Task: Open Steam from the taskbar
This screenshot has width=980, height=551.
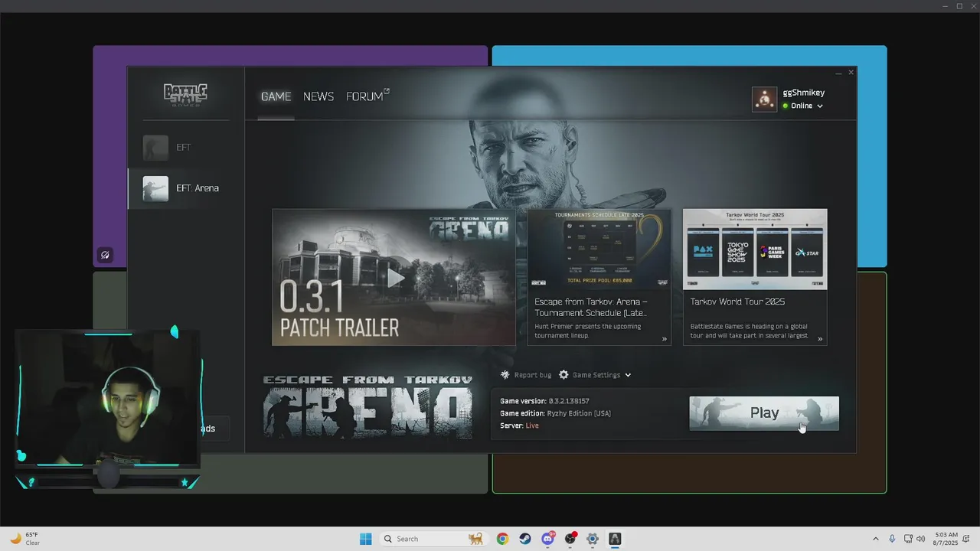Action: 524,539
